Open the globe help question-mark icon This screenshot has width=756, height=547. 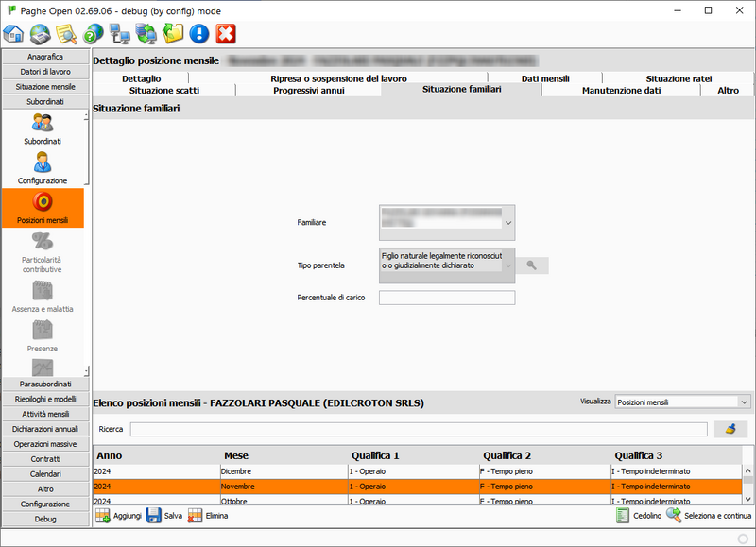tap(93, 35)
